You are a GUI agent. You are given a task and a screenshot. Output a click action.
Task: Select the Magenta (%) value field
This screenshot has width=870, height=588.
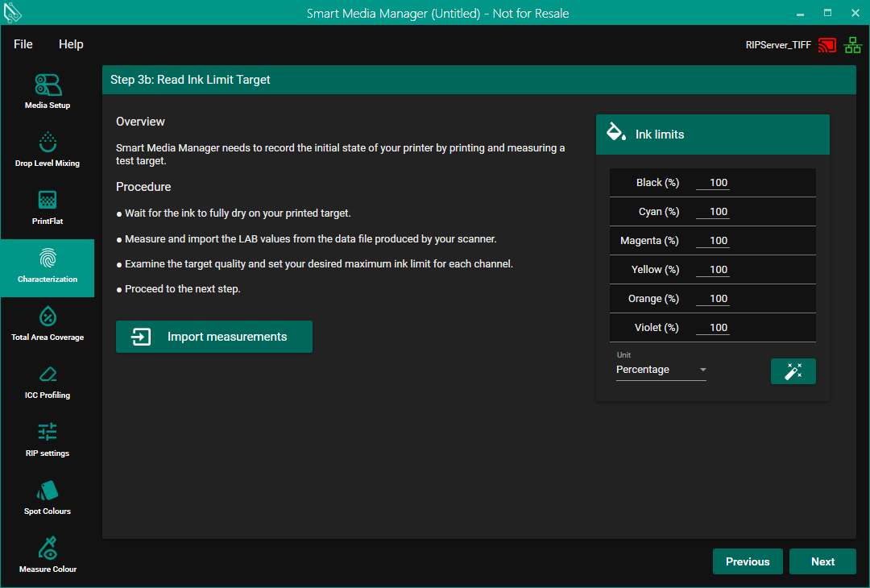pyautogui.click(x=713, y=241)
